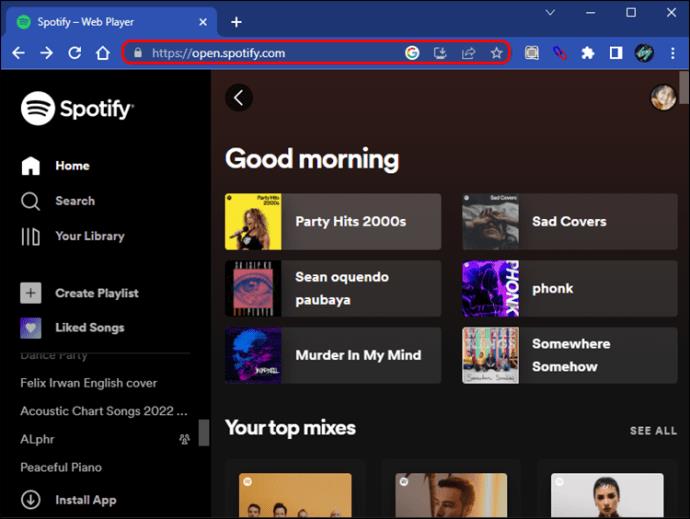690x519 pixels.
Task: Open Party Hits 2000s playlist card
Action: pyautogui.click(x=333, y=221)
